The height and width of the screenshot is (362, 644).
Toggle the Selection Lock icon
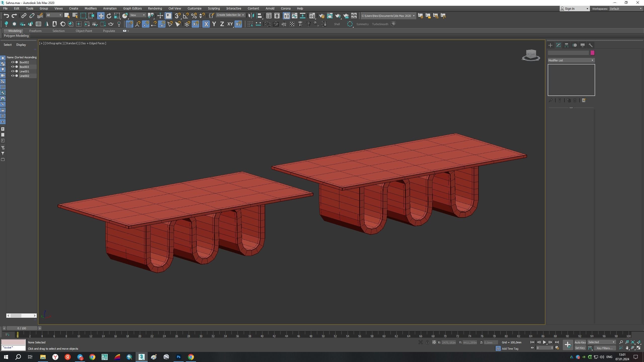427,342
